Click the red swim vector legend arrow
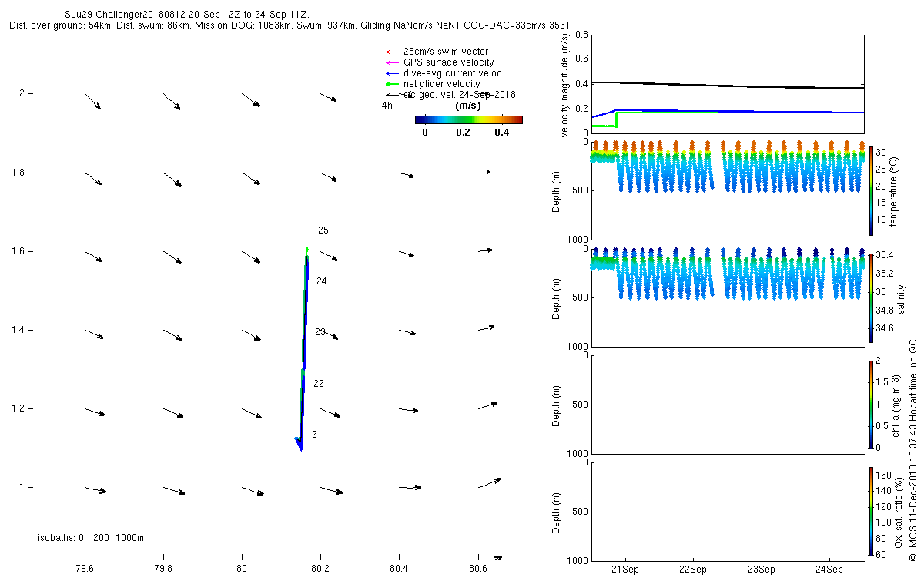 point(390,52)
